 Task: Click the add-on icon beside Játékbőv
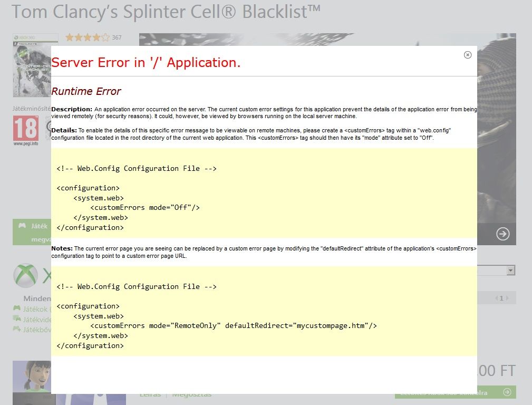pyautogui.click(x=17, y=329)
